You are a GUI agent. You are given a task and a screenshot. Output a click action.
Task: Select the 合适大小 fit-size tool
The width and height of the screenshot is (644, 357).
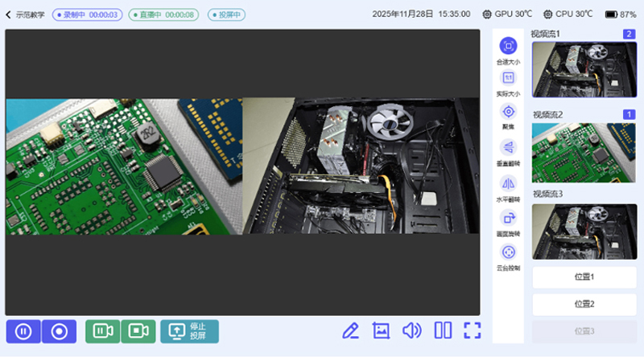point(508,47)
